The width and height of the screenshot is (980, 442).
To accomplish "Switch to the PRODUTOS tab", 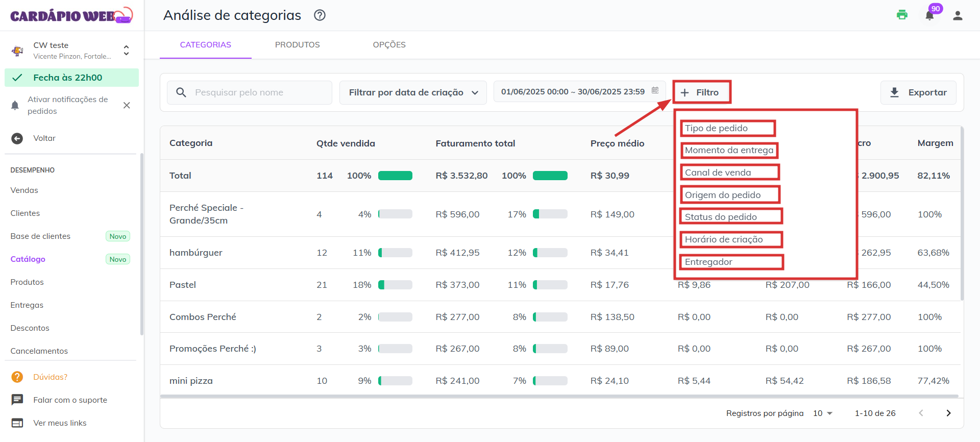I will click(297, 45).
